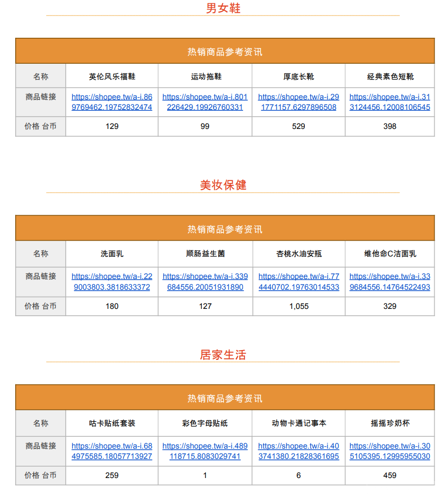Select the price cell showing 1,055
The width and height of the screenshot is (445, 504).
pyautogui.click(x=297, y=306)
